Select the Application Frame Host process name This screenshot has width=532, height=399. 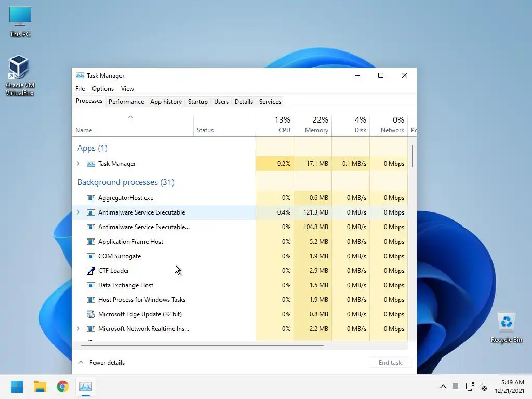[130, 242]
